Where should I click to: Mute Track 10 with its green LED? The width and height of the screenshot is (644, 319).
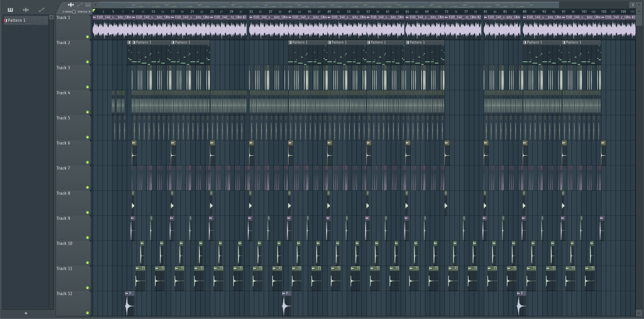click(88, 263)
